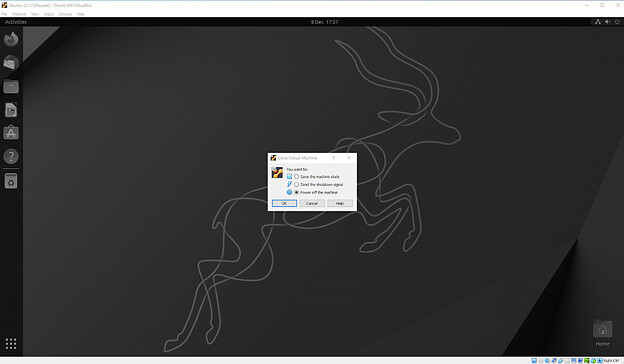Click audio indicator in VirtualBox status bar

[547, 360]
